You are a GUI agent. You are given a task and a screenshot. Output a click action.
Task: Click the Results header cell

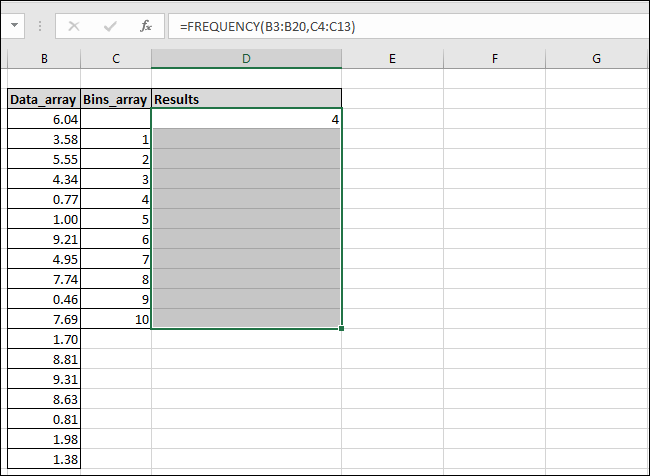click(x=246, y=99)
